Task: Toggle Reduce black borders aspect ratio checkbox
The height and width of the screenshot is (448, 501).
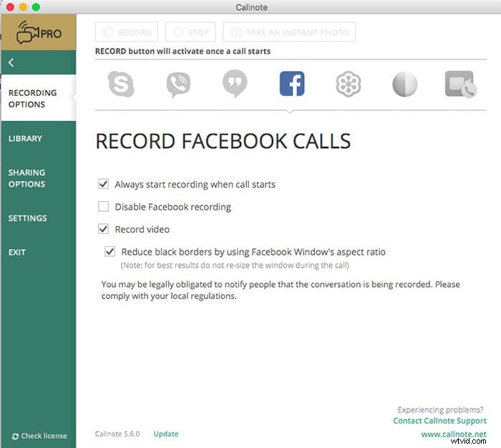Action: click(110, 251)
